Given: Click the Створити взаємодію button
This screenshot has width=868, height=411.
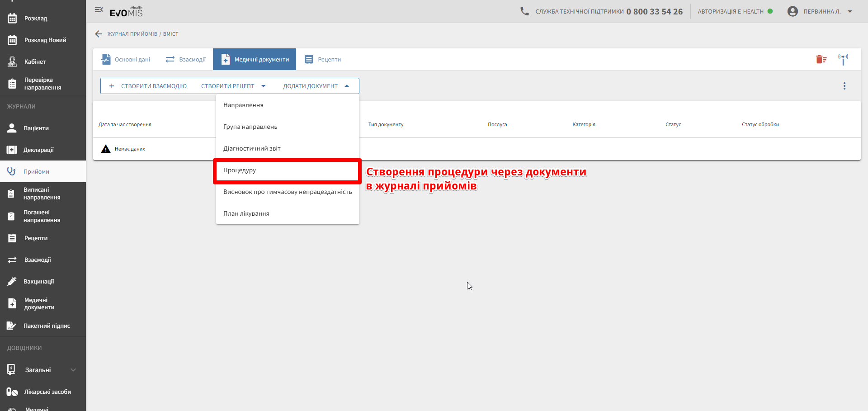Looking at the screenshot, I should (148, 86).
